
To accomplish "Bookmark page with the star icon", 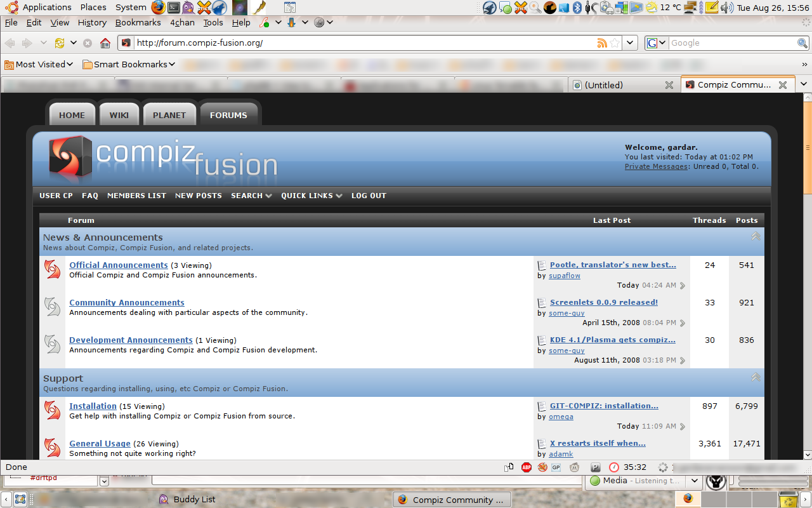I will pyautogui.click(x=614, y=43).
